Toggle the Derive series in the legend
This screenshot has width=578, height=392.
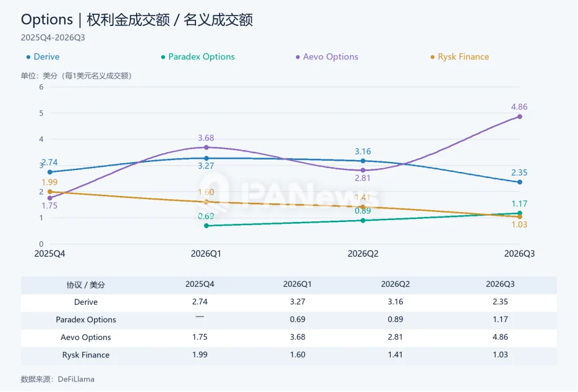click(43, 57)
